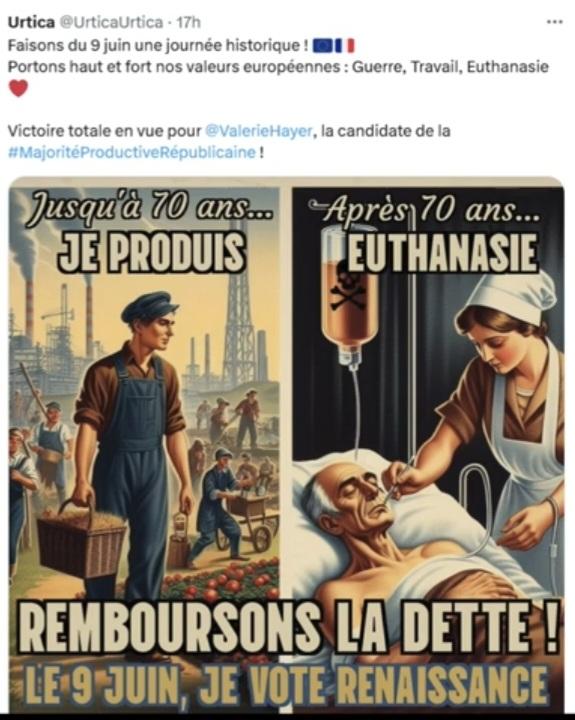
Task: Click the European Union flag emoji
Action: 323,46
